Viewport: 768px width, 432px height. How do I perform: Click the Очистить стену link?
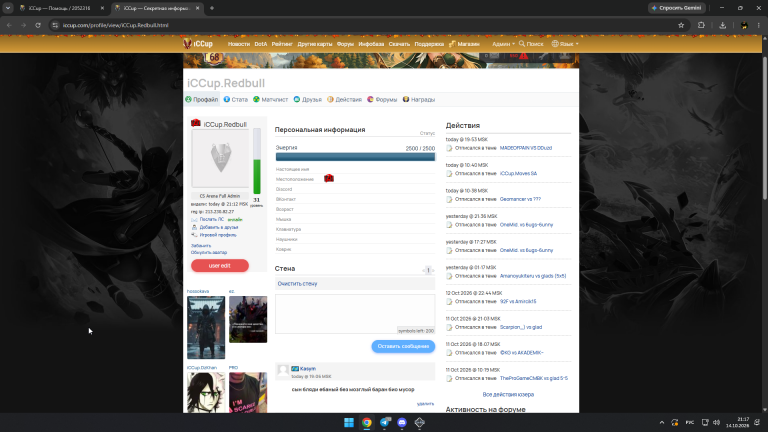(x=297, y=284)
